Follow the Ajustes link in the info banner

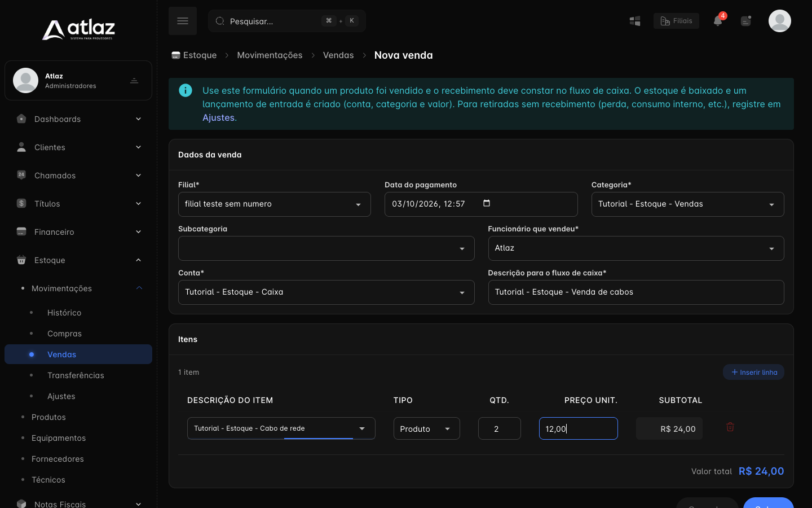(x=218, y=117)
